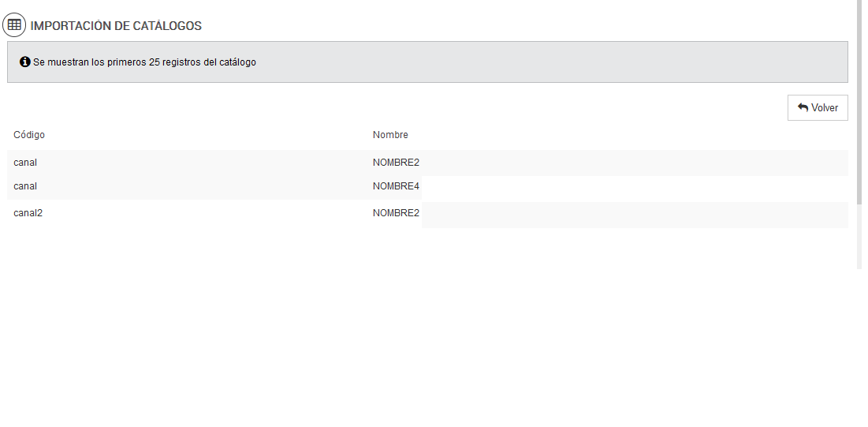Select the canal code in the first row

(x=25, y=163)
